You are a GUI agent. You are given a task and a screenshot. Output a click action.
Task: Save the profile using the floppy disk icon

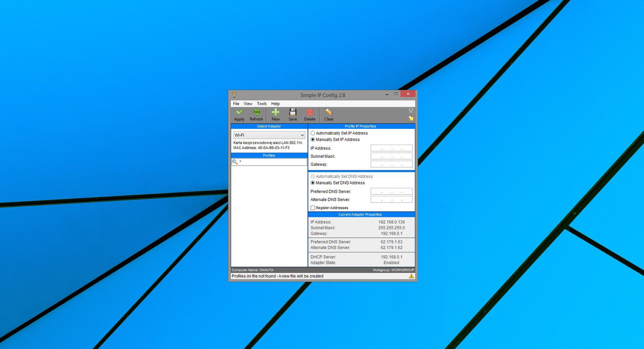click(293, 114)
